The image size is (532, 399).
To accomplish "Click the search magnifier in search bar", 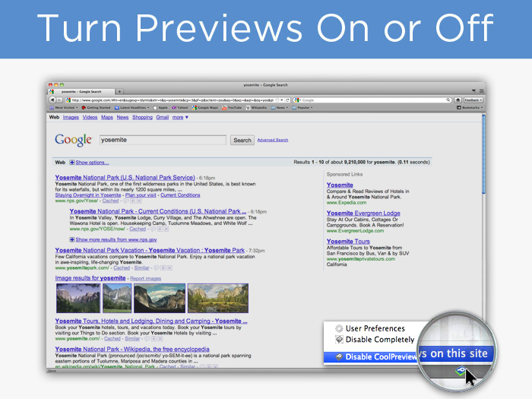I will 448,100.
